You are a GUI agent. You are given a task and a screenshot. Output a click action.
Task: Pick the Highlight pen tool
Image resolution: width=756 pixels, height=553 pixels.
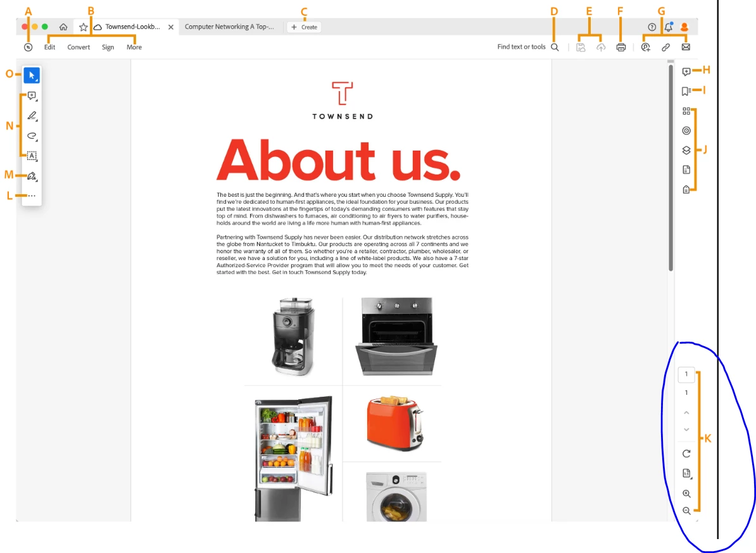pos(32,116)
